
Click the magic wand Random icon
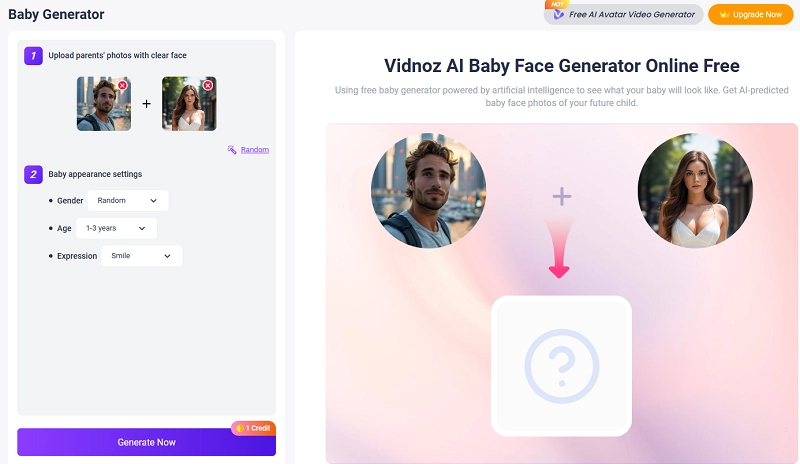pos(232,150)
